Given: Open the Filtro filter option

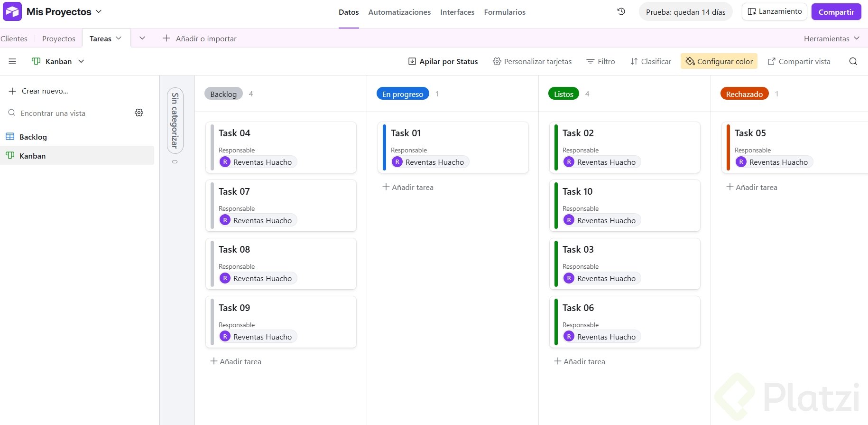Looking at the screenshot, I should click(x=600, y=61).
